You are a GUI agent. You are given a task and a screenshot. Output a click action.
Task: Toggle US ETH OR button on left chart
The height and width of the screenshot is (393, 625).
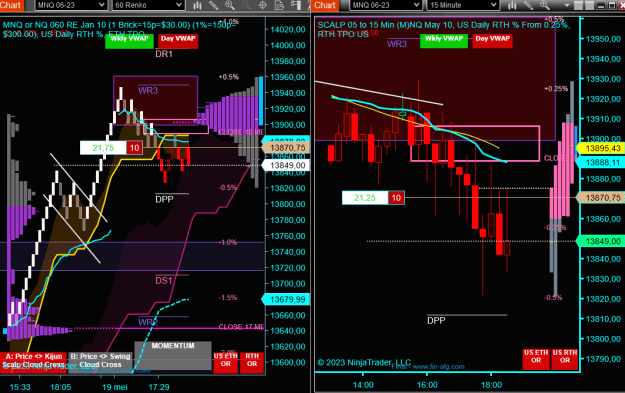pos(226,362)
